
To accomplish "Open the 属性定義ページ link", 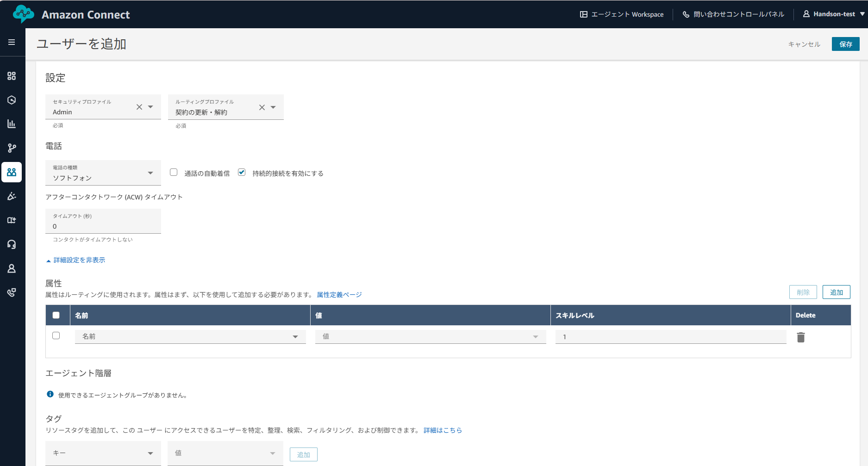I will pyautogui.click(x=339, y=295).
